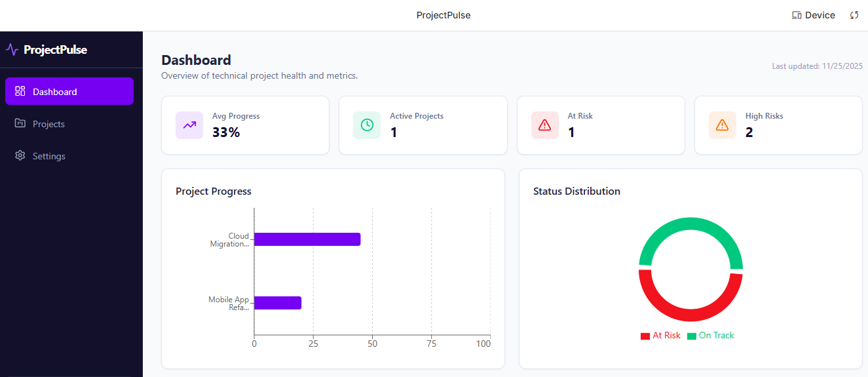
Task: Click the On Track legend label
Action: [x=717, y=335]
